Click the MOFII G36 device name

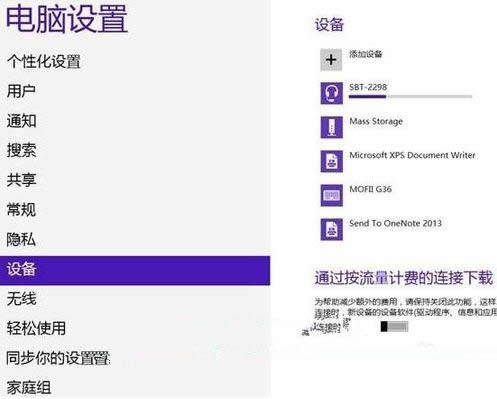click(370, 189)
